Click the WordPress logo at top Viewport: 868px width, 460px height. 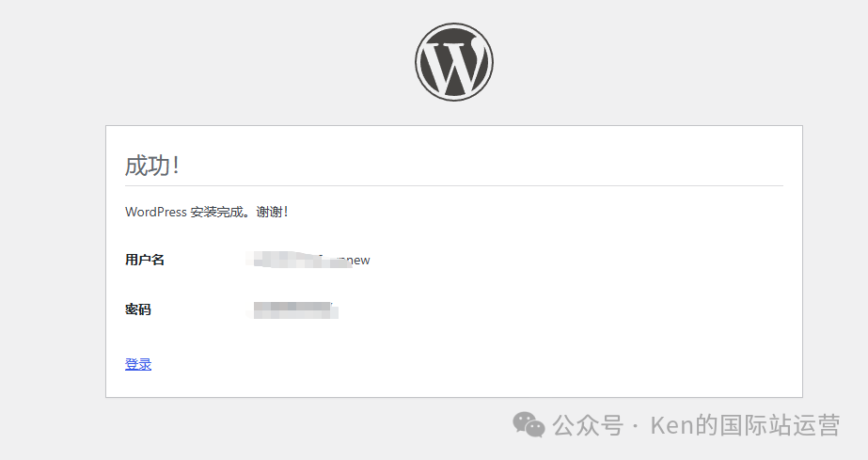pyautogui.click(x=454, y=62)
